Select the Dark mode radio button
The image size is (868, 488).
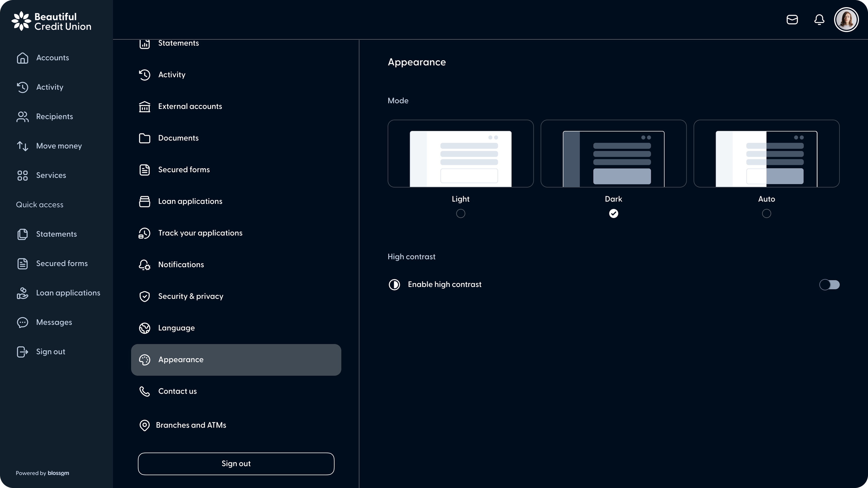point(613,214)
